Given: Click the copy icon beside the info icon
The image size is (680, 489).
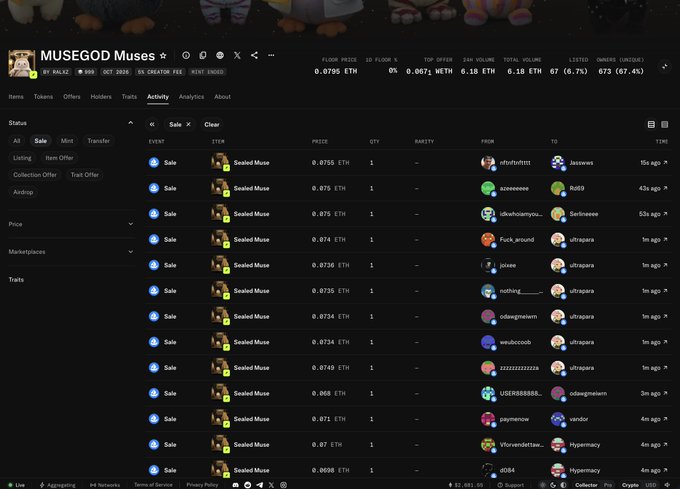Looking at the screenshot, I should click(203, 55).
